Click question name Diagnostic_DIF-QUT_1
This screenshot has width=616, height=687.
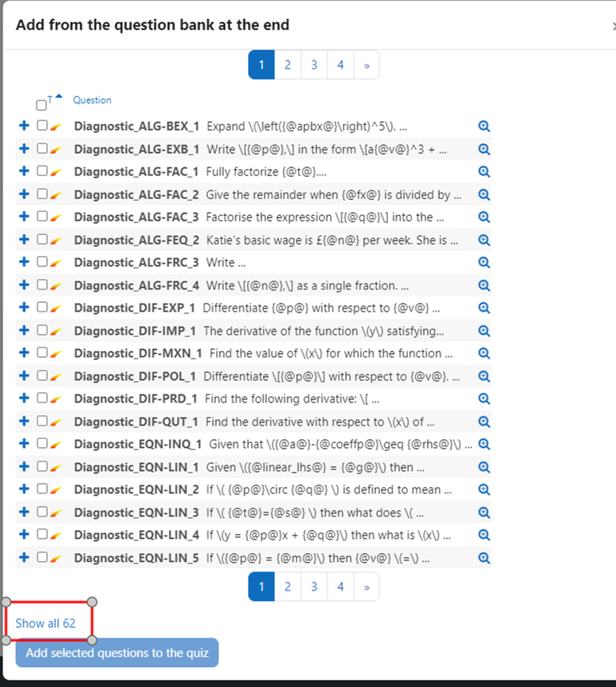coord(135,422)
